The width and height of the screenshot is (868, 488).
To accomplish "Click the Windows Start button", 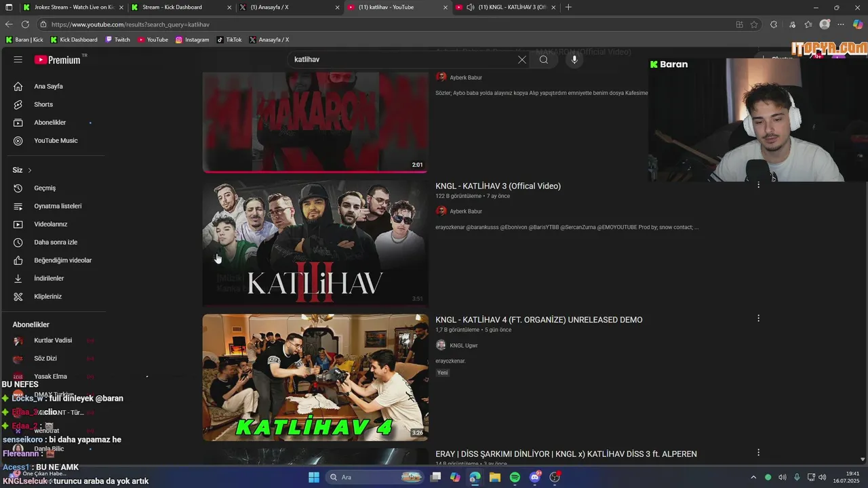I will coord(314,477).
